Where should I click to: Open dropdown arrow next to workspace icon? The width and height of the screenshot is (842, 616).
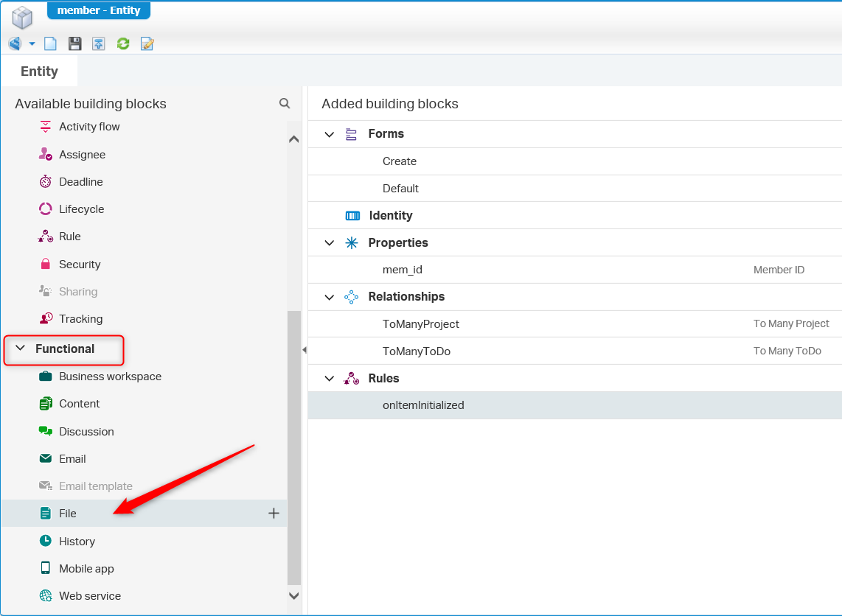32,44
